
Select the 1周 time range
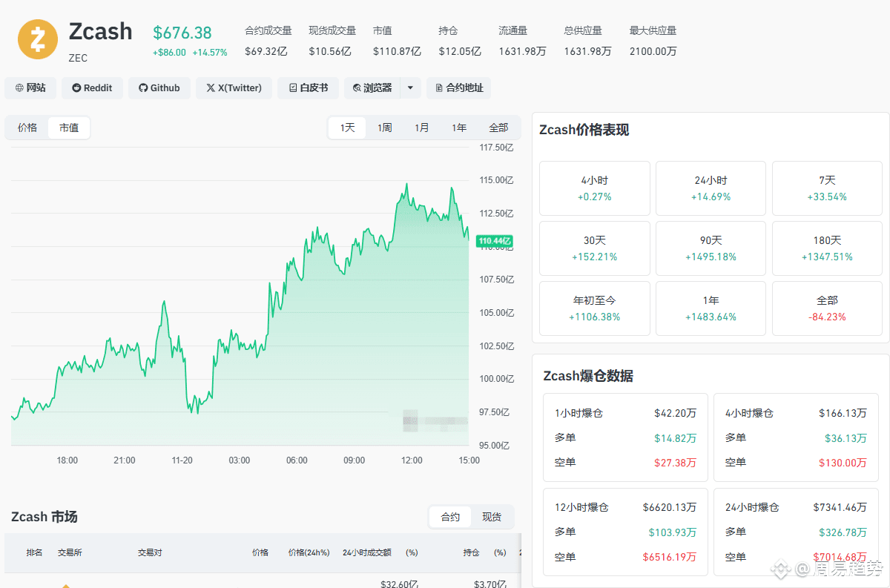click(x=384, y=128)
